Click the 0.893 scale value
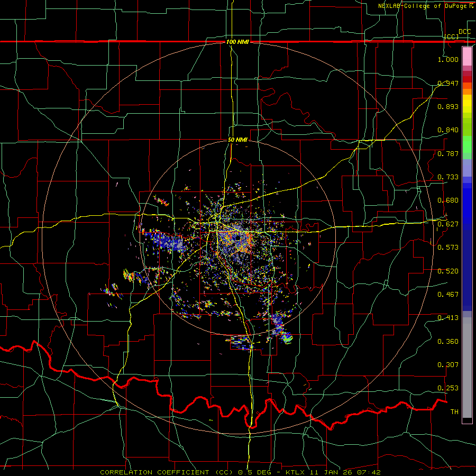476x476 pixels. point(448,106)
